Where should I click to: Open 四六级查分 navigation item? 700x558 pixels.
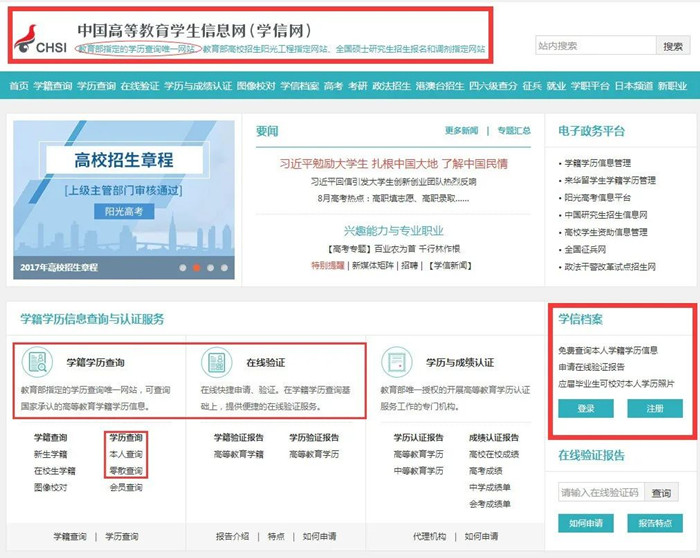coord(493,86)
